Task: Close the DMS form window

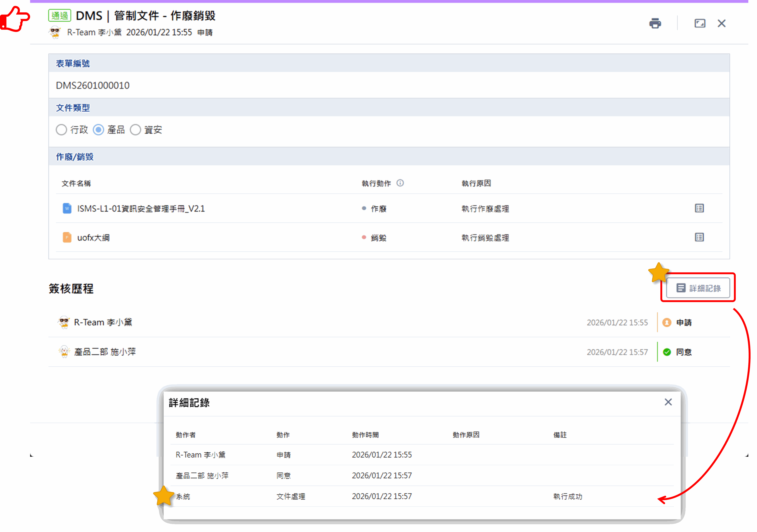Action: pyautogui.click(x=721, y=23)
